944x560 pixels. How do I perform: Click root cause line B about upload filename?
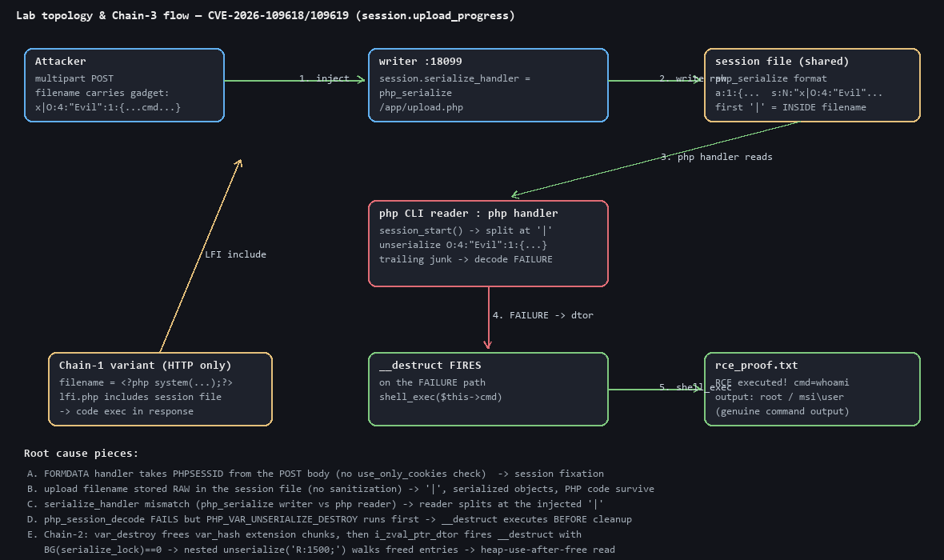pos(341,489)
